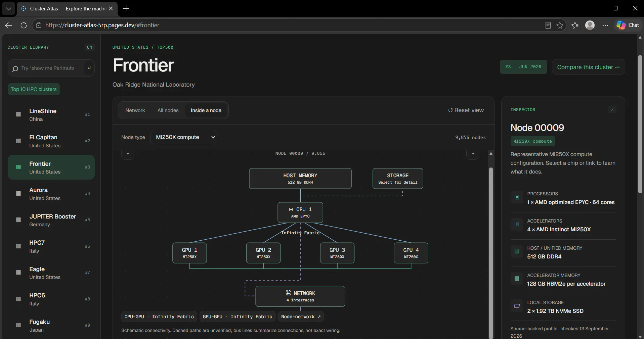The height and width of the screenshot is (339, 644).
Task: Select the Inside a node tab
Action: 206,110
